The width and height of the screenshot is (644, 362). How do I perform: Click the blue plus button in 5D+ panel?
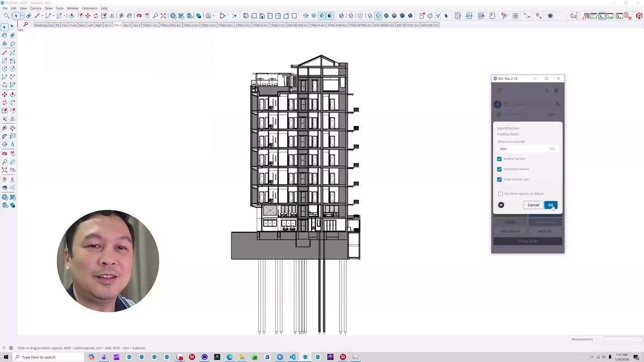[x=498, y=104]
